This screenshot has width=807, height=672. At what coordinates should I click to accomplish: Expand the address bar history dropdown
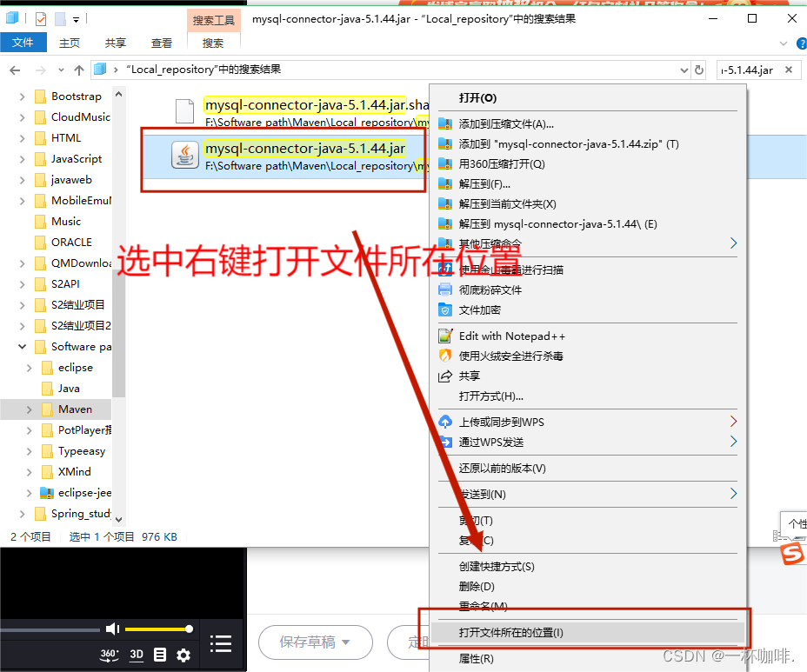point(684,70)
